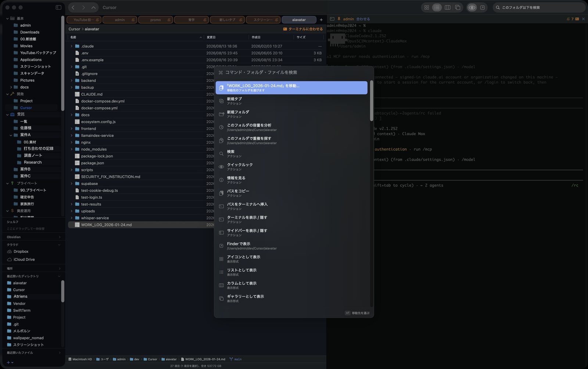Switch to the promo tab
Image resolution: width=588 pixels, height=369 pixels.
pyautogui.click(x=155, y=20)
